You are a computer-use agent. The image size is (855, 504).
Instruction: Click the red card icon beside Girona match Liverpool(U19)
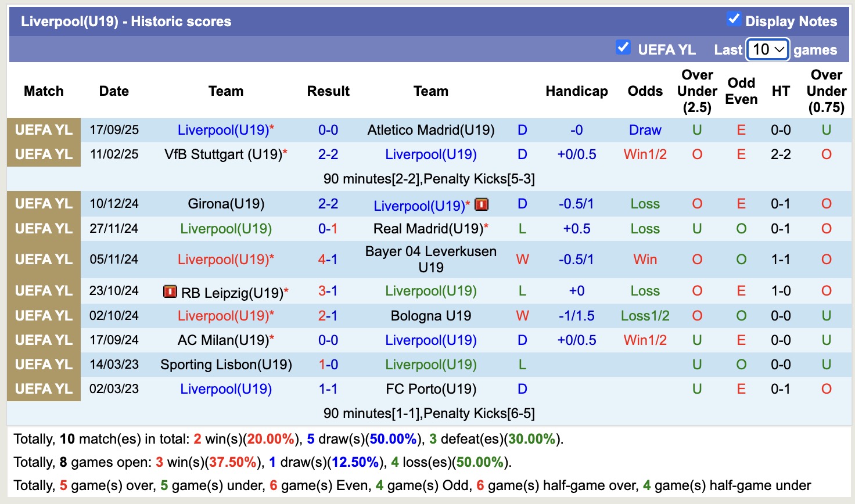point(482,204)
